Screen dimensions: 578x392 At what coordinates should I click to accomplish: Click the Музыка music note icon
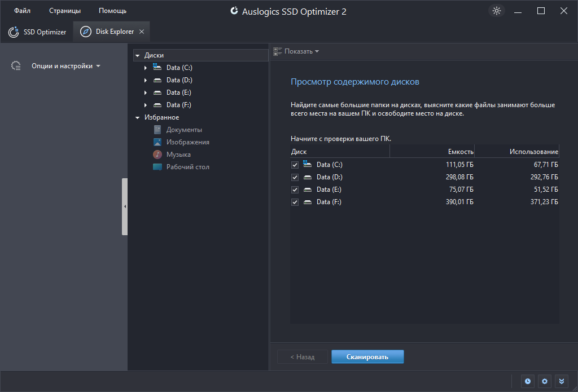(157, 155)
